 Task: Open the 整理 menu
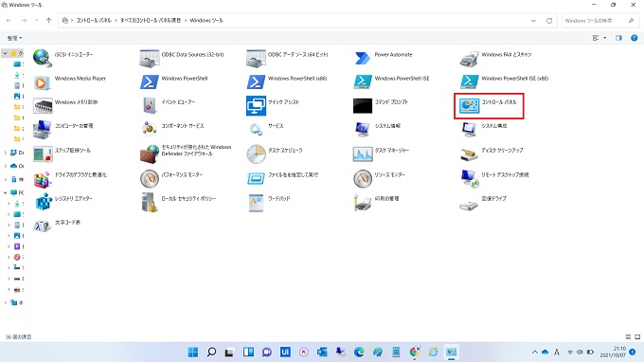click(14, 38)
